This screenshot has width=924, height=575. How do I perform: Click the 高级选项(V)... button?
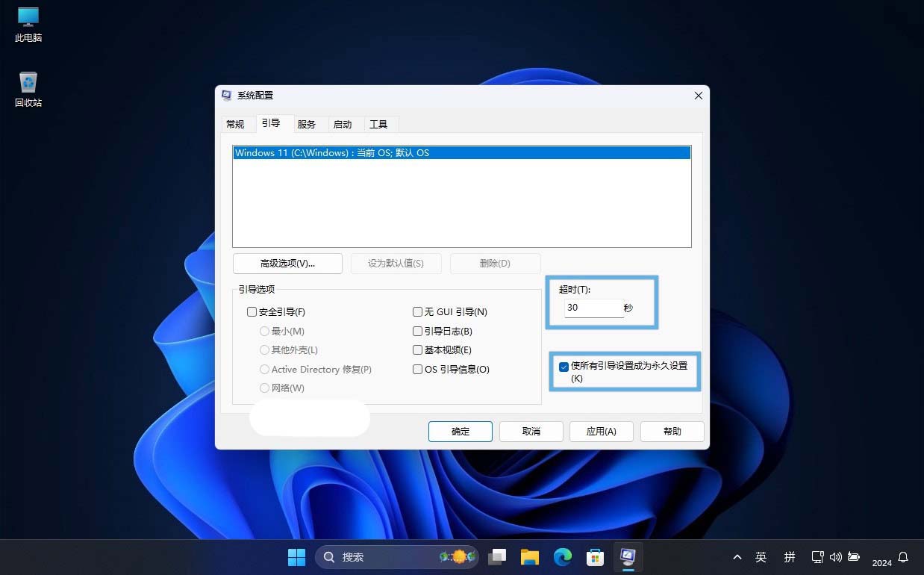click(x=287, y=264)
